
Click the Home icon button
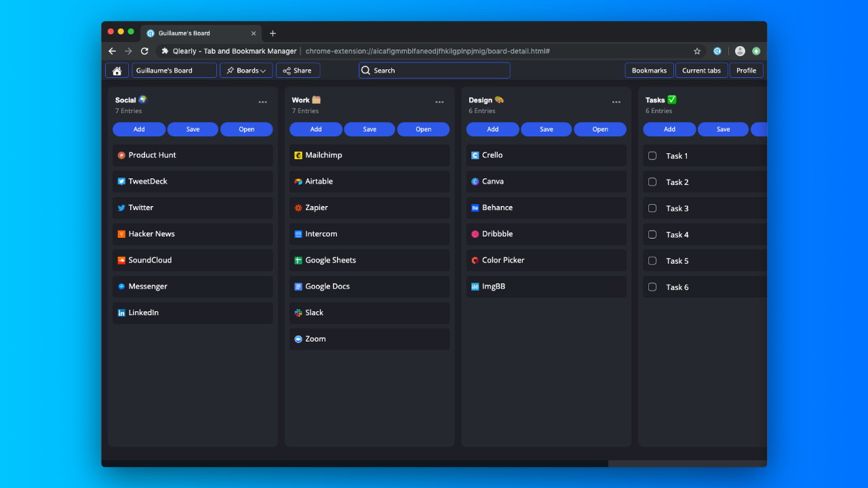point(117,70)
